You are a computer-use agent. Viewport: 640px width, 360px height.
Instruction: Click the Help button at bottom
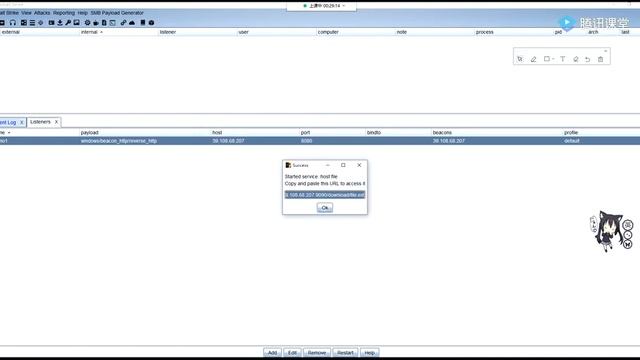coord(369,352)
